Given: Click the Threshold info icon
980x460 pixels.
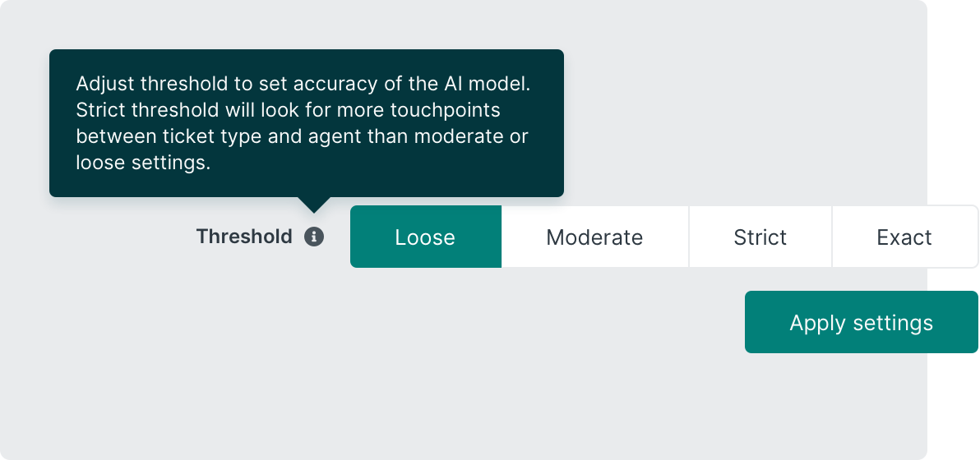Looking at the screenshot, I should coord(314,237).
